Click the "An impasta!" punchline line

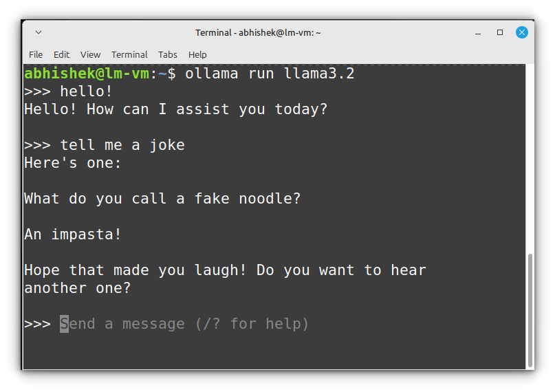coord(73,235)
